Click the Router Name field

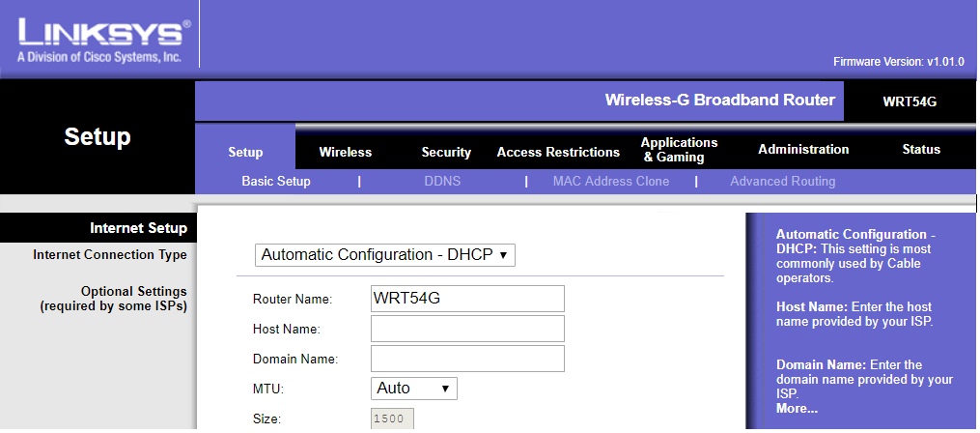(467, 299)
